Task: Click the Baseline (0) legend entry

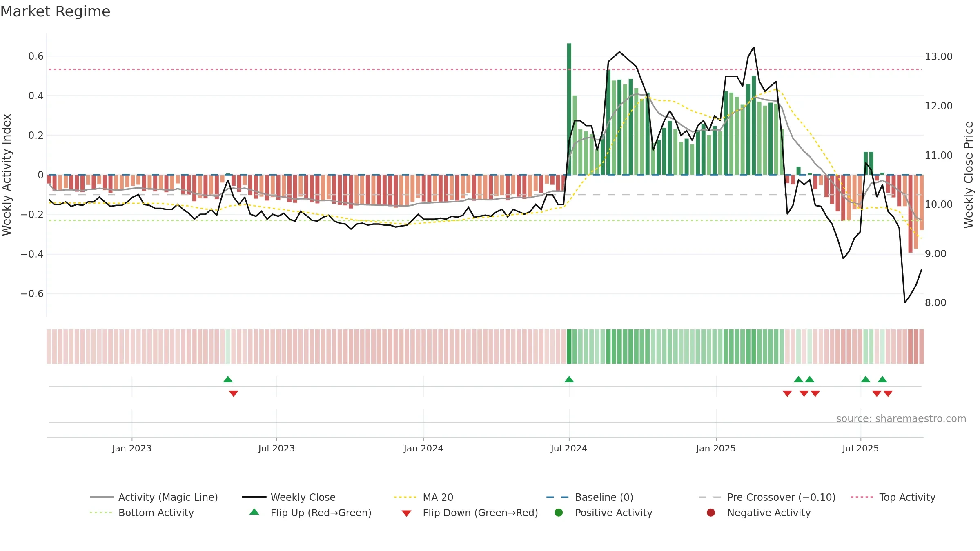Action: (590, 497)
